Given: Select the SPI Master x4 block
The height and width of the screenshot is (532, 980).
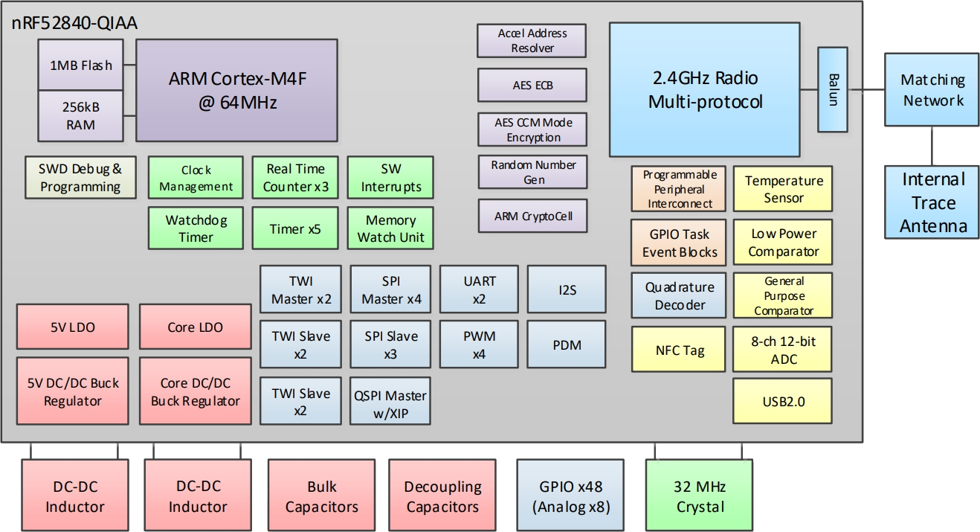Looking at the screenshot, I should [391, 290].
